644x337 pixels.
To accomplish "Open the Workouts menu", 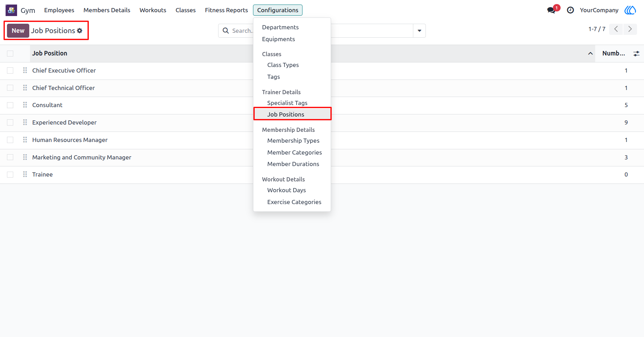I will [x=153, y=10].
